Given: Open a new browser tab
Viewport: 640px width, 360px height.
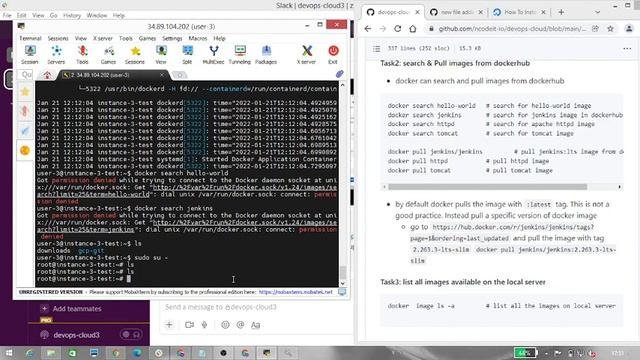Looking at the screenshot, I should [x=561, y=12].
